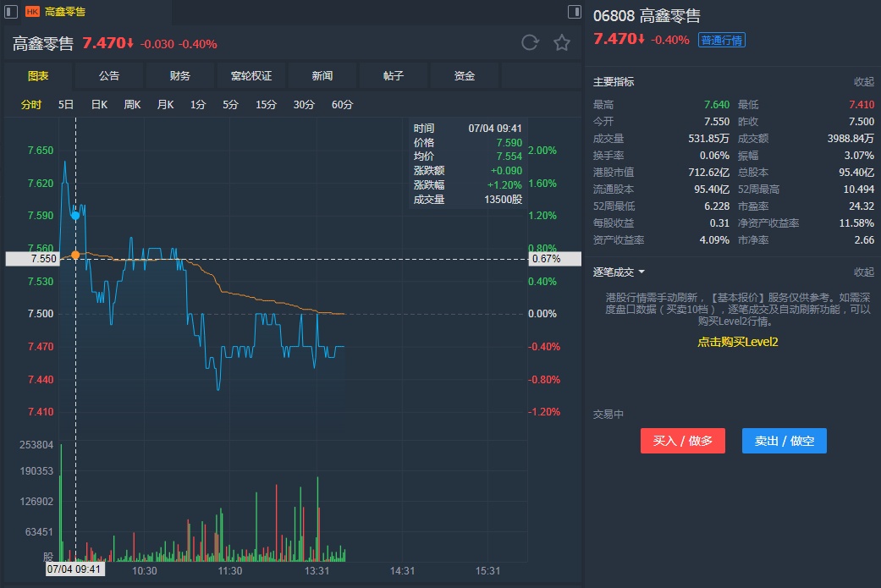Refresh the 高鑫零售 quote data
Image resolution: width=881 pixels, height=588 pixels.
530,43
